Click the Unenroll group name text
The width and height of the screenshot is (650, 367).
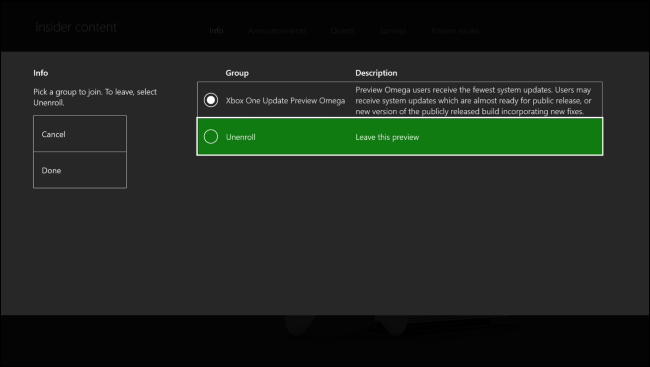[x=240, y=137]
